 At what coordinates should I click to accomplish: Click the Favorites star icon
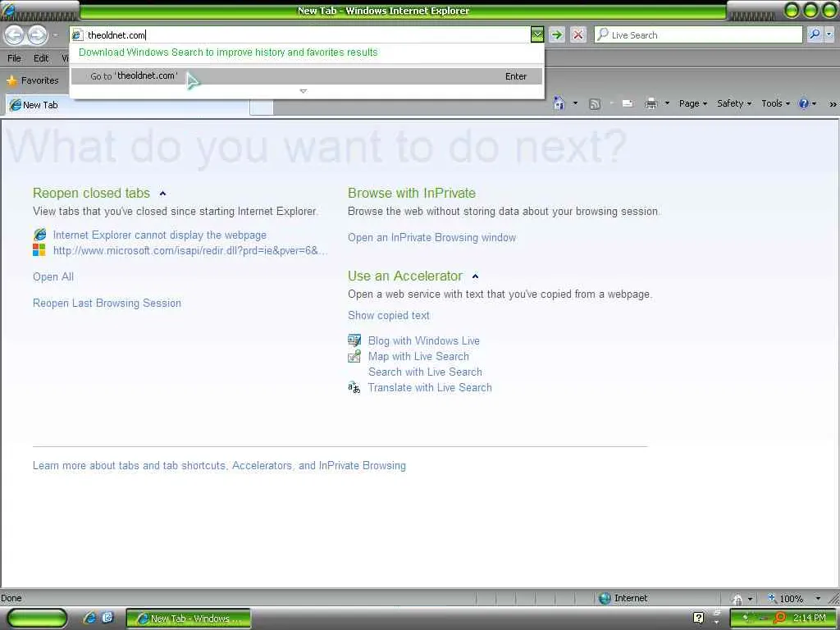[x=11, y=81]
